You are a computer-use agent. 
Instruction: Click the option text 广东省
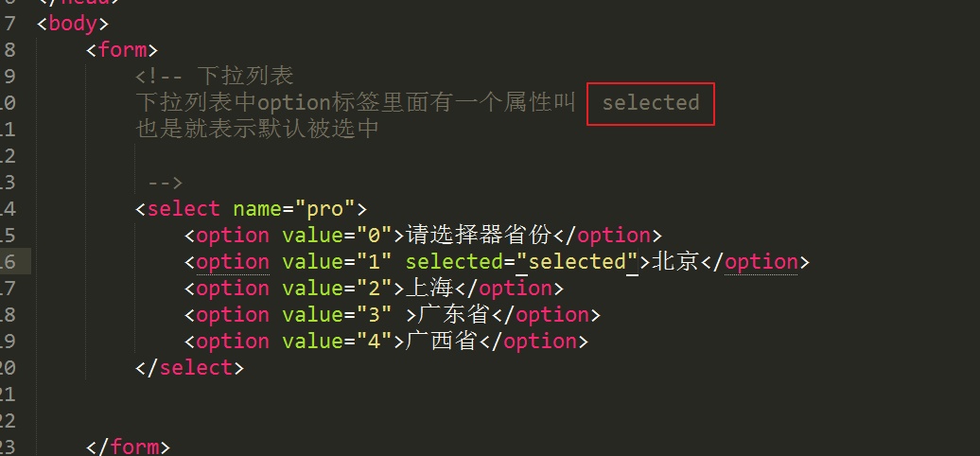point(454,315)
